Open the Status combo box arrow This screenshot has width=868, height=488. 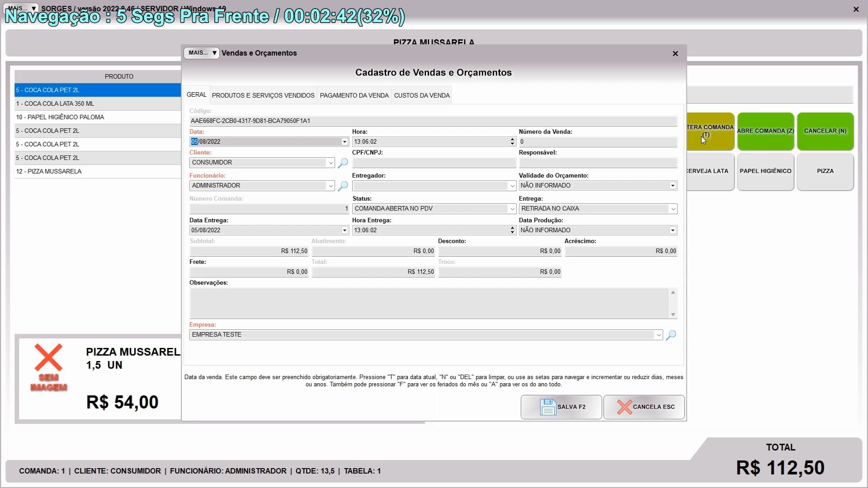512,209
